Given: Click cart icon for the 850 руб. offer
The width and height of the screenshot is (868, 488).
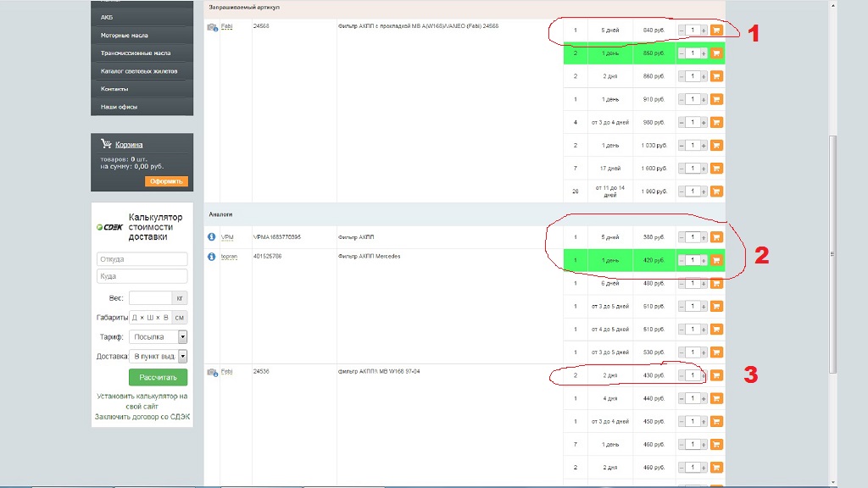Looking at the screenshot, I should coord(716,53).
